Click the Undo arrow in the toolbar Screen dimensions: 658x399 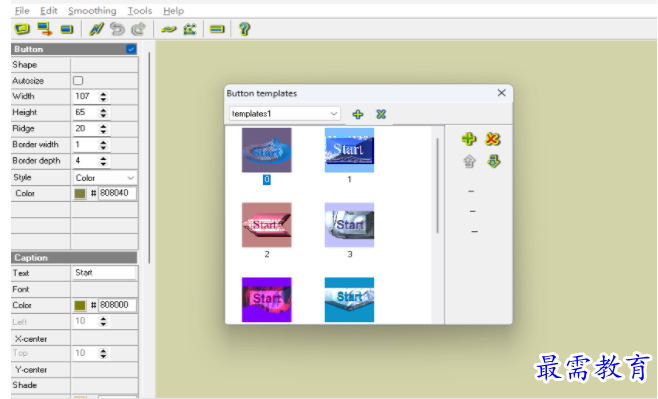(x=117, y=29)
